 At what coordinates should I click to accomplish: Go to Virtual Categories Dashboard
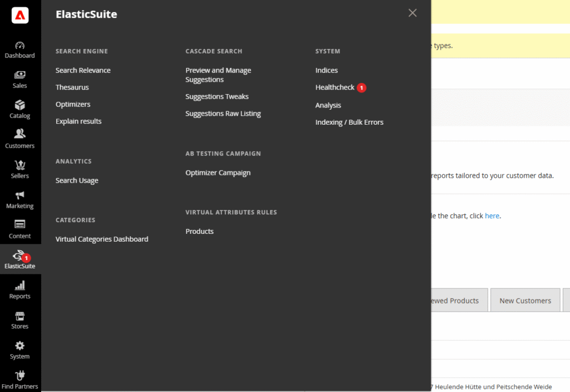[x=102, y=239]
